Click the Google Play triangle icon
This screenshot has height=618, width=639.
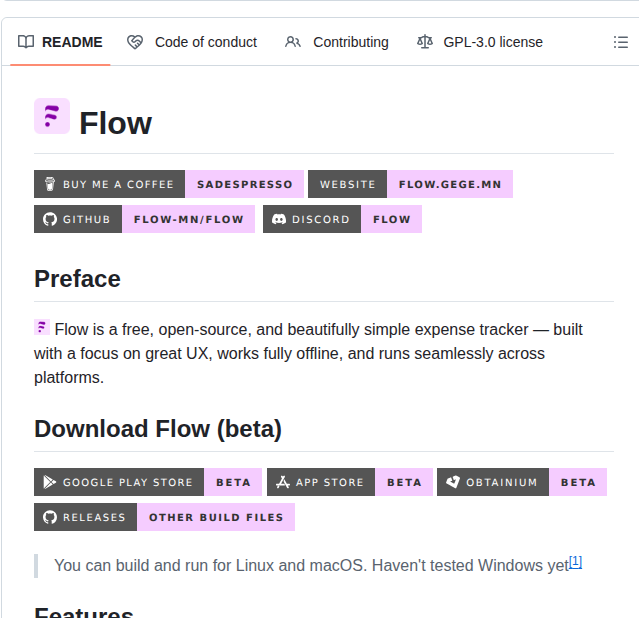(x=50, y=482)
